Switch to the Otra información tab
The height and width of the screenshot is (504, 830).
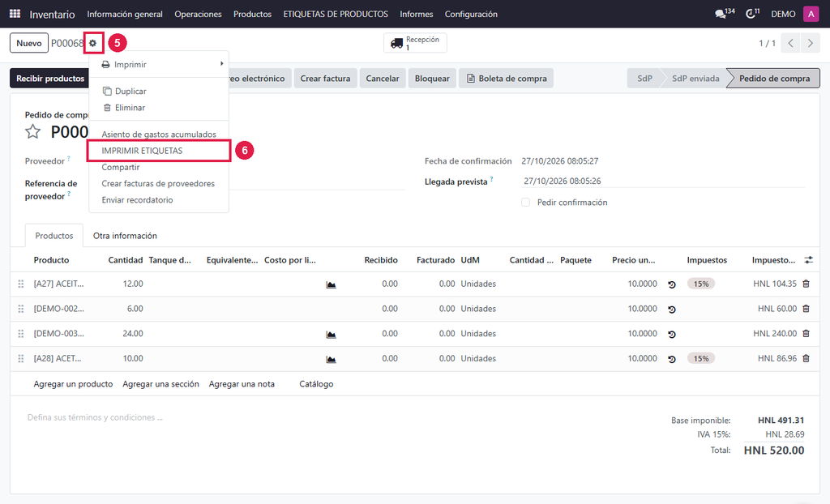[125, 236]
